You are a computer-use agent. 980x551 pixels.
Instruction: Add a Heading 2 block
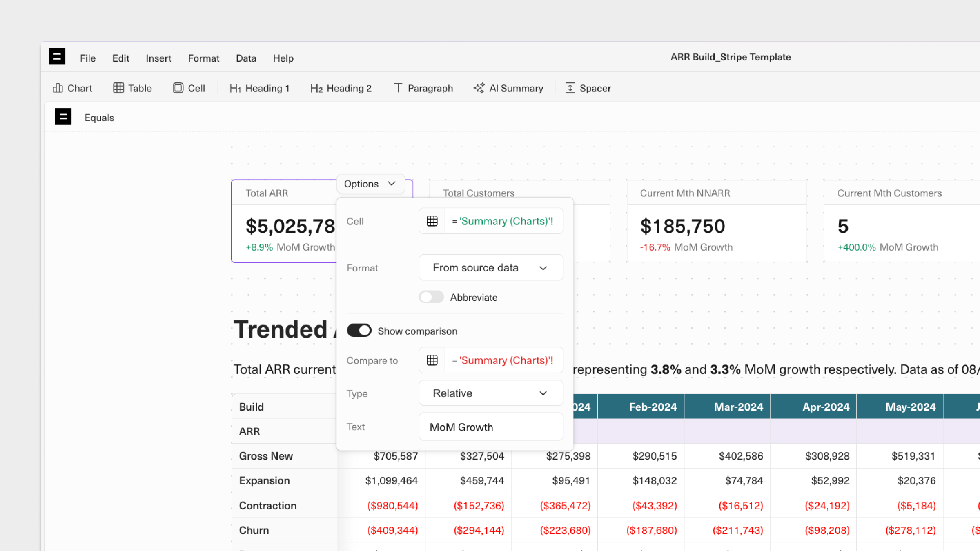click(x=341, y=88)
